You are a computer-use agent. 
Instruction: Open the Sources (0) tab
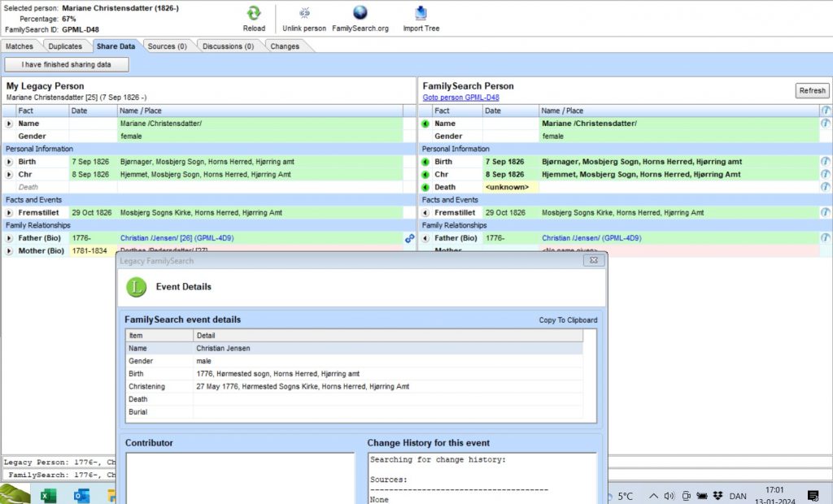point(168,46)
